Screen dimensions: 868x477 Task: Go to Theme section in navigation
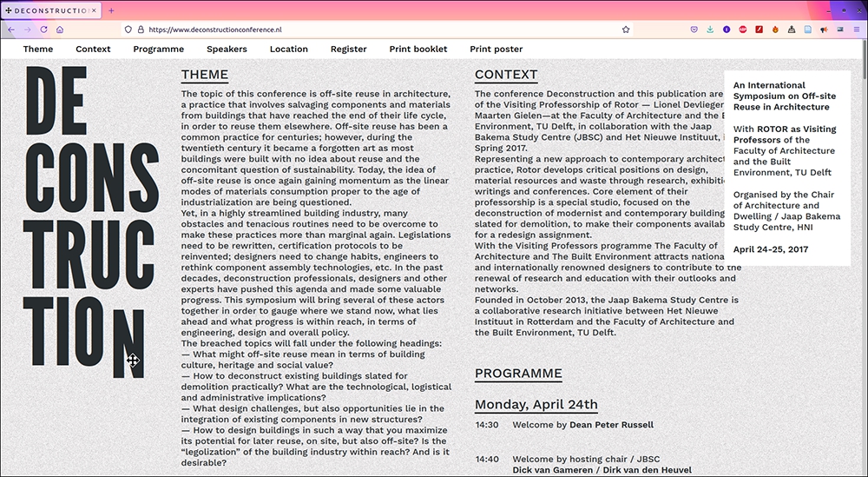tap(38, 49)
